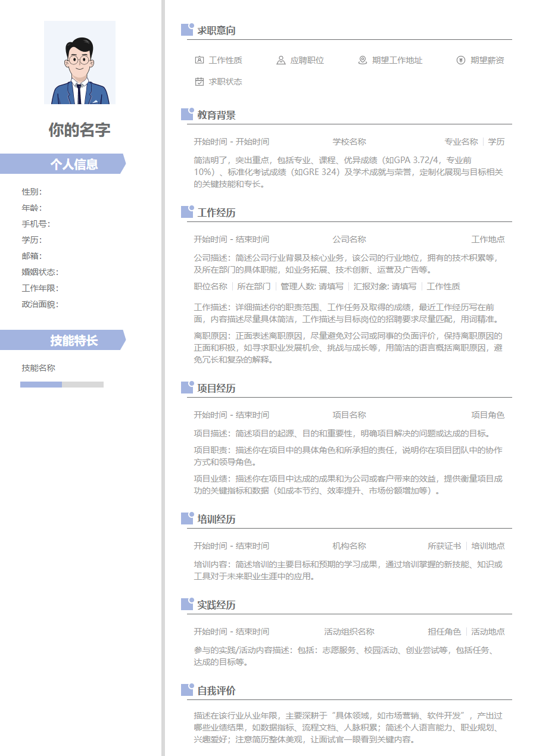Click the square icon beside 求职意向 heading
The height and width of the screenshot is (756, 533).
(187, 30)
